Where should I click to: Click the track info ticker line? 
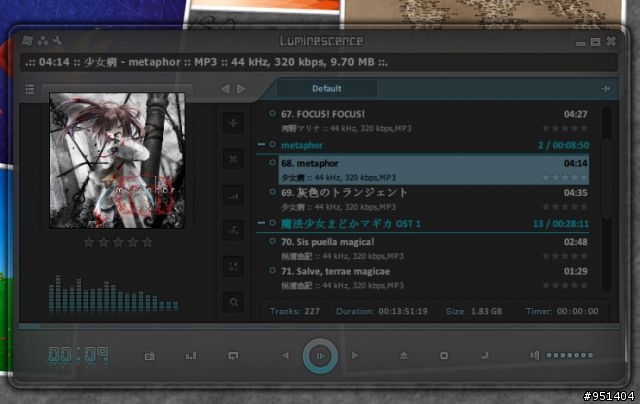[318, 62]
